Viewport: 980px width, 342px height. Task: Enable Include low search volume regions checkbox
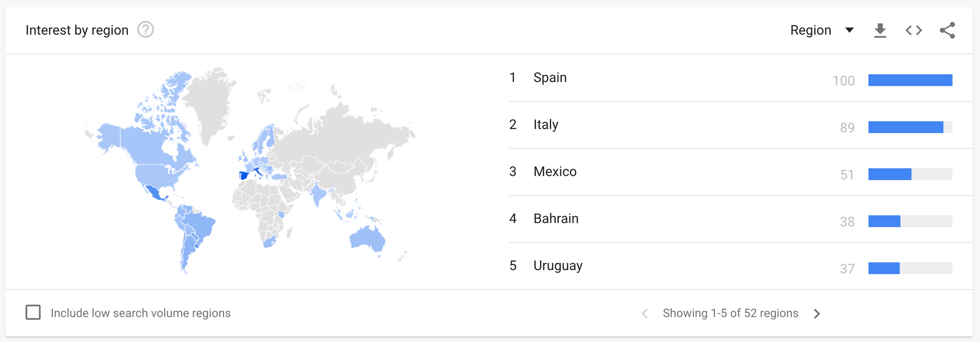click(33, 313)
